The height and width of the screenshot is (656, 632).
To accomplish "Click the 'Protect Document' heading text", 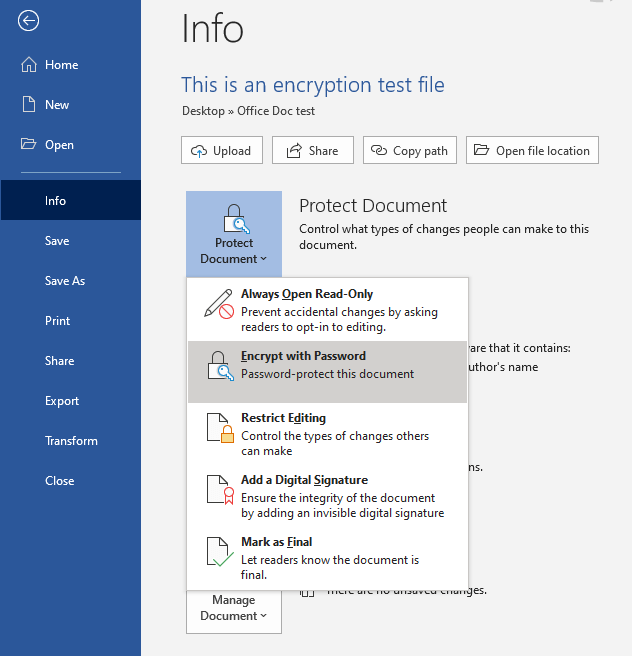I will (373, 205).
